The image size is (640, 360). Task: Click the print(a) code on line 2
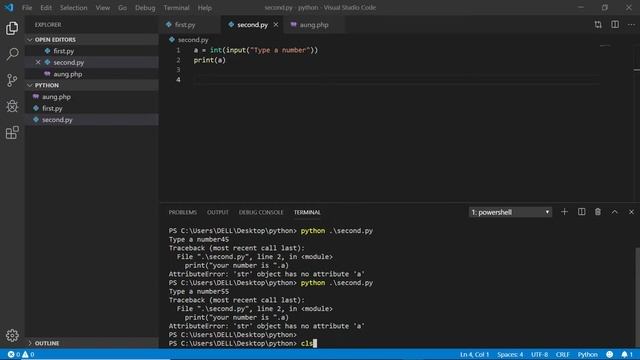pos(209,60)
